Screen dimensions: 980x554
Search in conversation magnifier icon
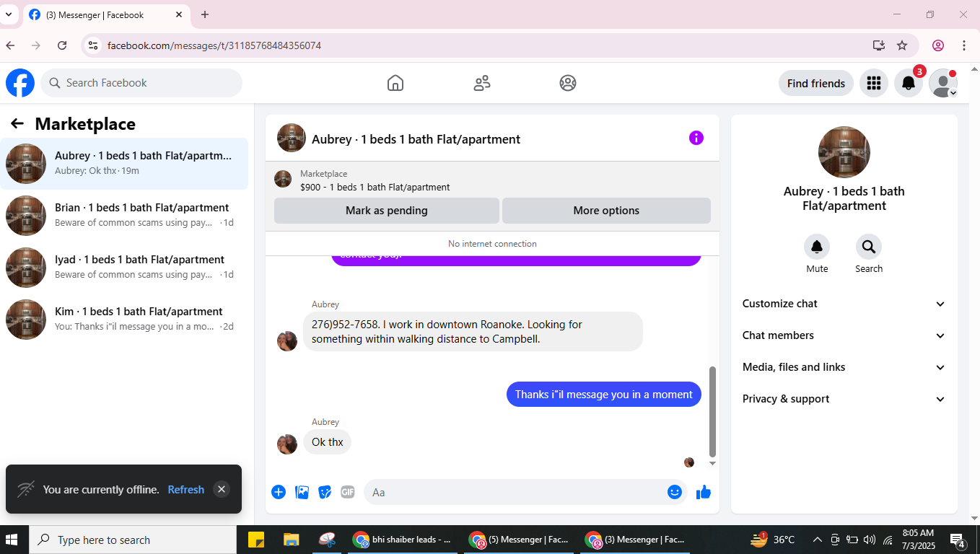(x=869, y=247)
